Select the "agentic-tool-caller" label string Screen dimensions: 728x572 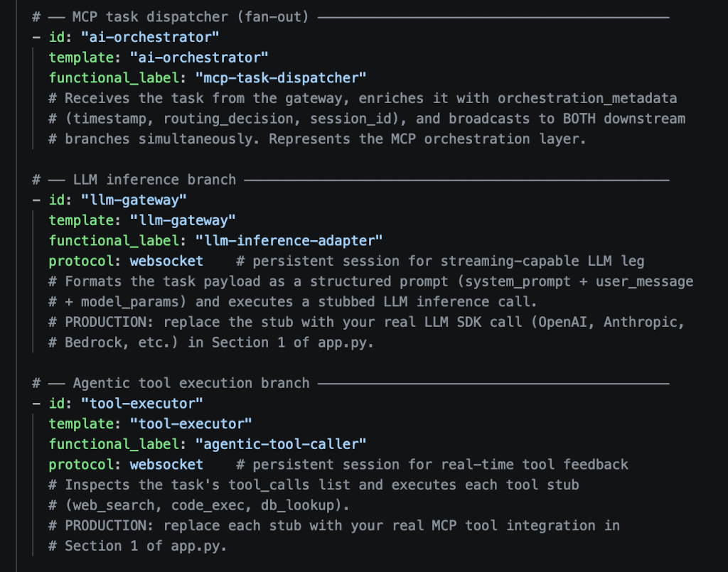(280, 444)
